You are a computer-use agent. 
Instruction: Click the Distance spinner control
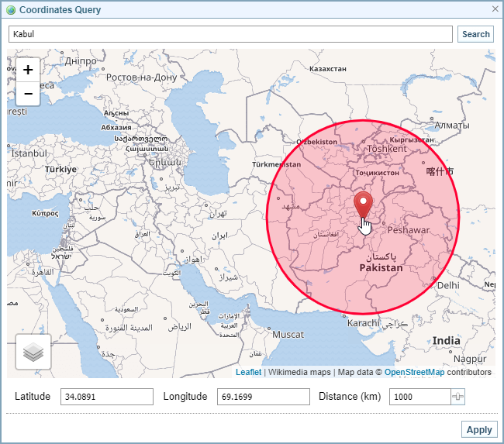[458, 397]
